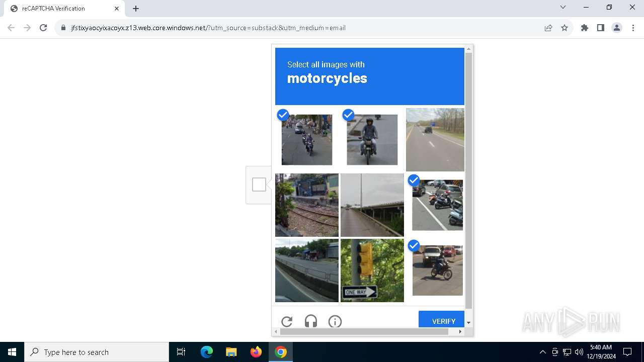Click the VERIFY button

pyautogui.click(x=442, y=320)
